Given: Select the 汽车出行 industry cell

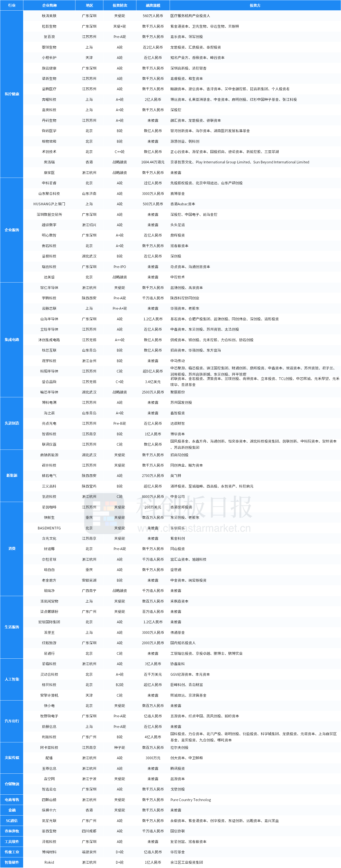Looking at the screenshot, I should click(x=12, y=721).
